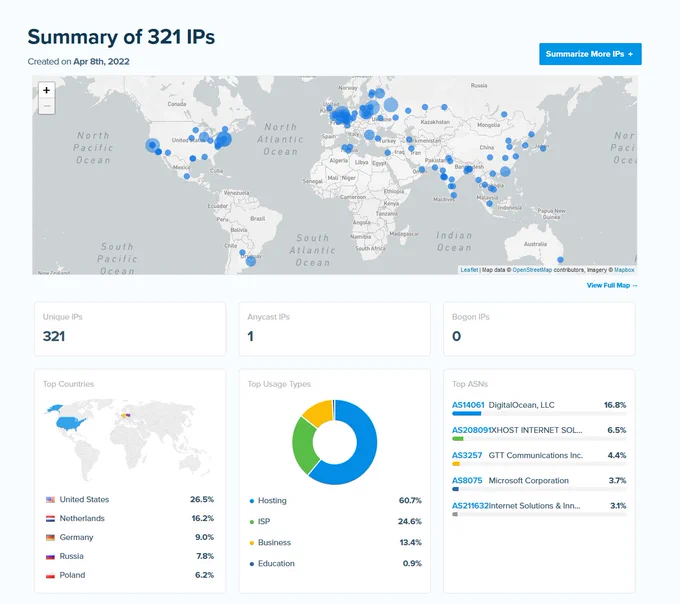Click the Netherlands 16.2% value
This screenshot has height=604, width=680.
click(x=203, y=519)
